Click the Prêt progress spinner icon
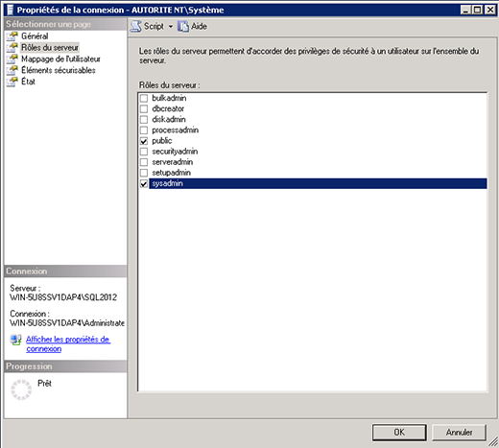 [21, 389]
